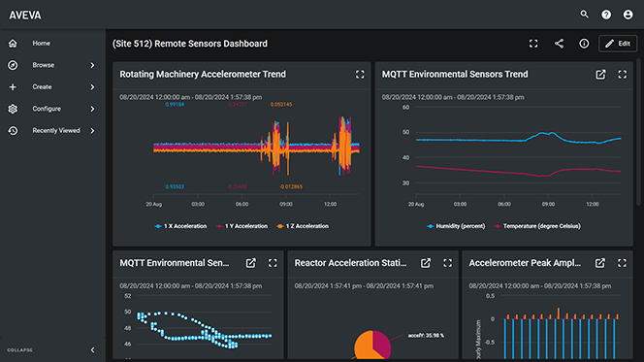Click the magenta pie slice in Reactor chart
This screenshot has width=644, height=362.
(x=382, y=344)
